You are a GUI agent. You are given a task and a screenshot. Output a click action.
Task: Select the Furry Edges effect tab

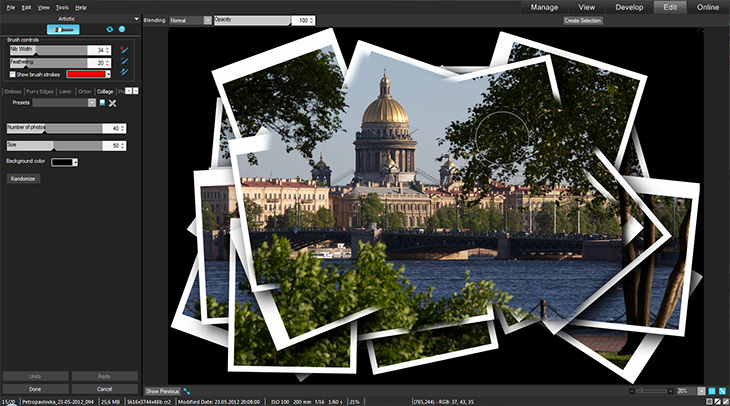(x=40, y=91)
